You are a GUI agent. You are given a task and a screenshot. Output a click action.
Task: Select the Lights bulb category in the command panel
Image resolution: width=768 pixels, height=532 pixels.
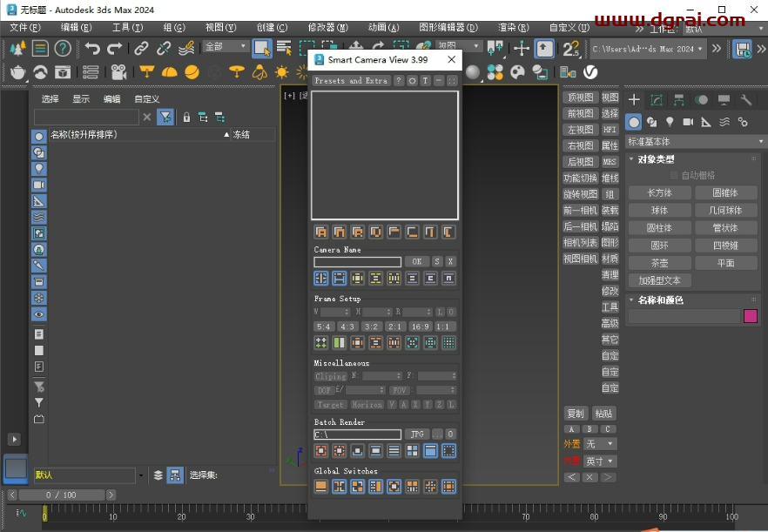(670, 122)
